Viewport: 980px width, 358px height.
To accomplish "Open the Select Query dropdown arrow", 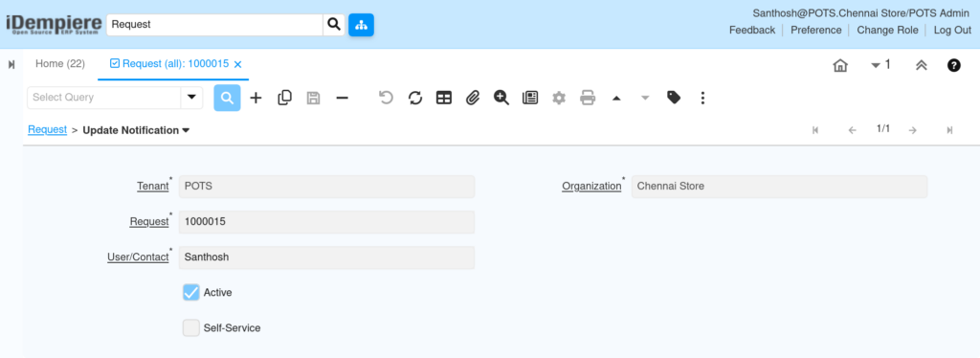I will click(x=191, y=98).
